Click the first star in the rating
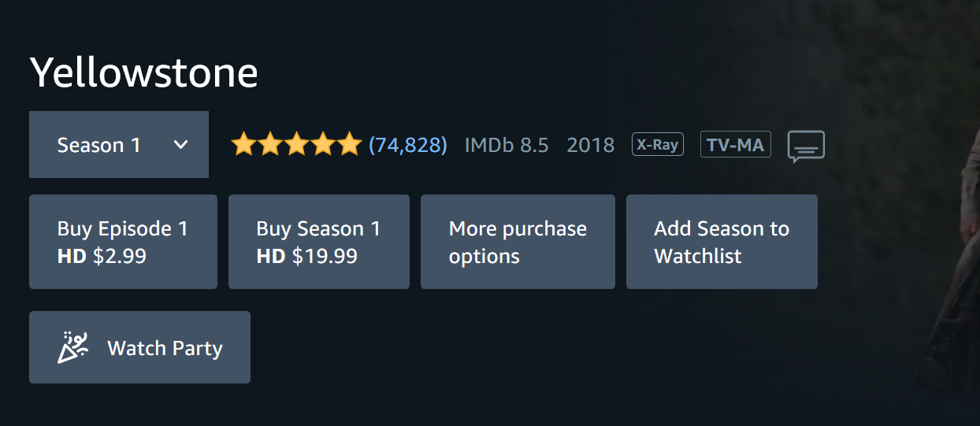The width and height of the screenshot is (980, 426). (243, 145)
